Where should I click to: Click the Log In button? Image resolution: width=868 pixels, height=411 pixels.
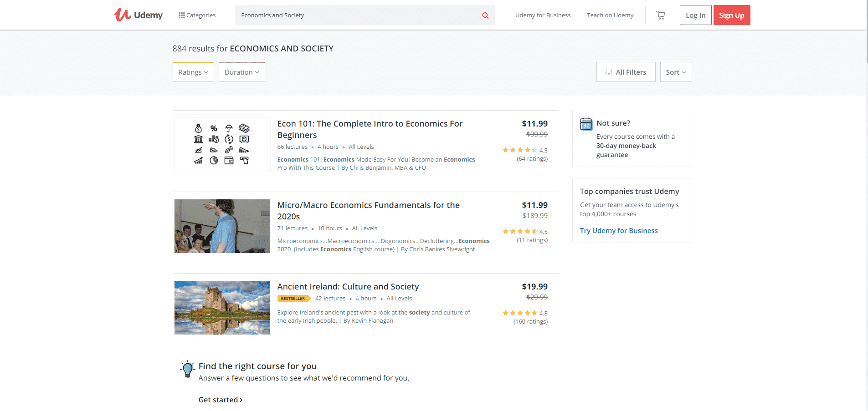(695, 15)
